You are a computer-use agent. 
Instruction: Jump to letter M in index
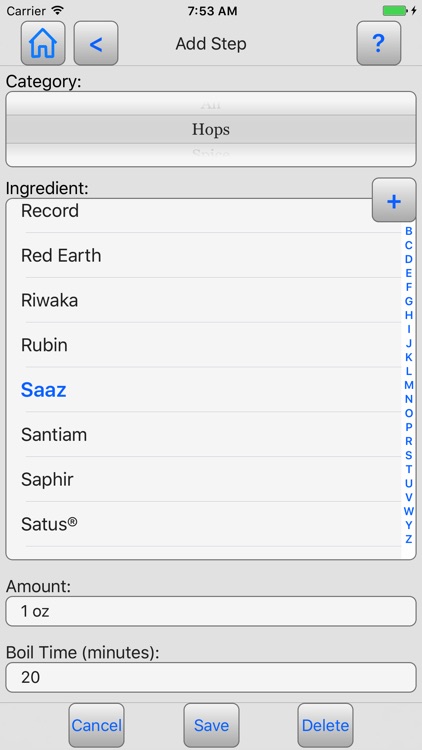pyautogui.click(x=409, y=385)
